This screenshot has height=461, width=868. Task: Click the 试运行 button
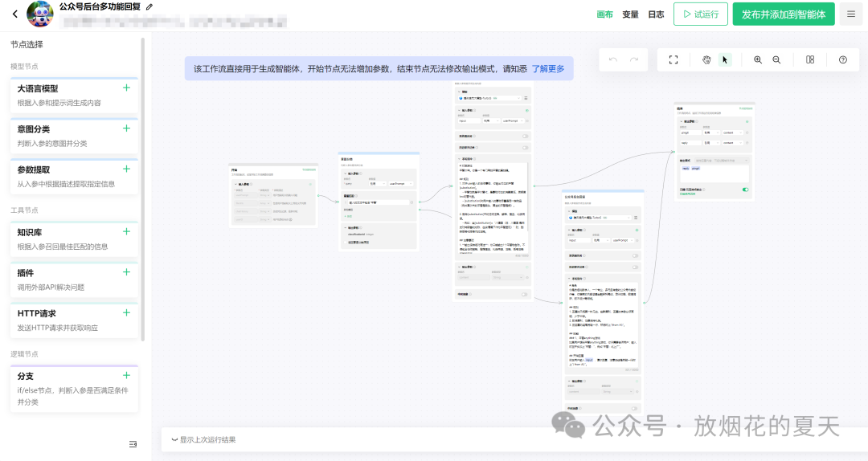(x=701, y=14)
